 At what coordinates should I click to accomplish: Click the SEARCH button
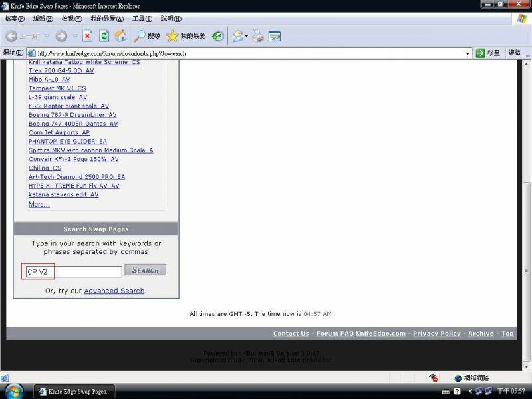click(145, 270)
